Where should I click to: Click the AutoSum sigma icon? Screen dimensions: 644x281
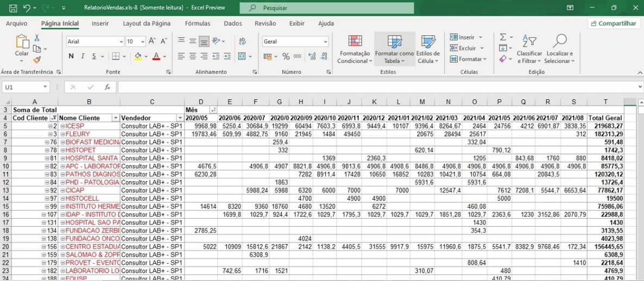coord(503,37)
